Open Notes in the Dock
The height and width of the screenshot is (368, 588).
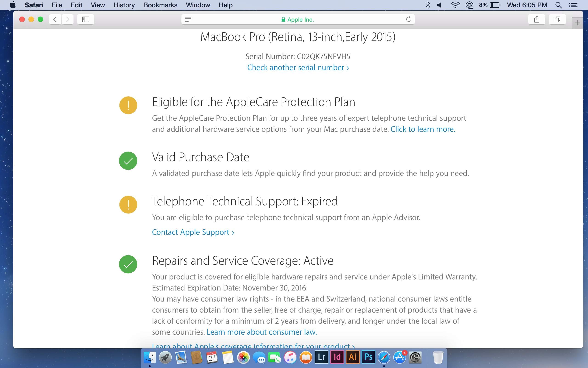coord(228,357)
